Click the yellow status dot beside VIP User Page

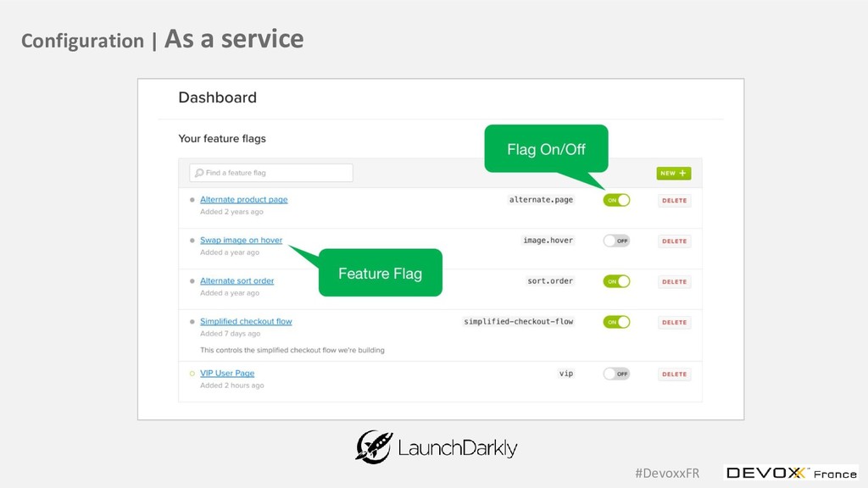[192, 374]
